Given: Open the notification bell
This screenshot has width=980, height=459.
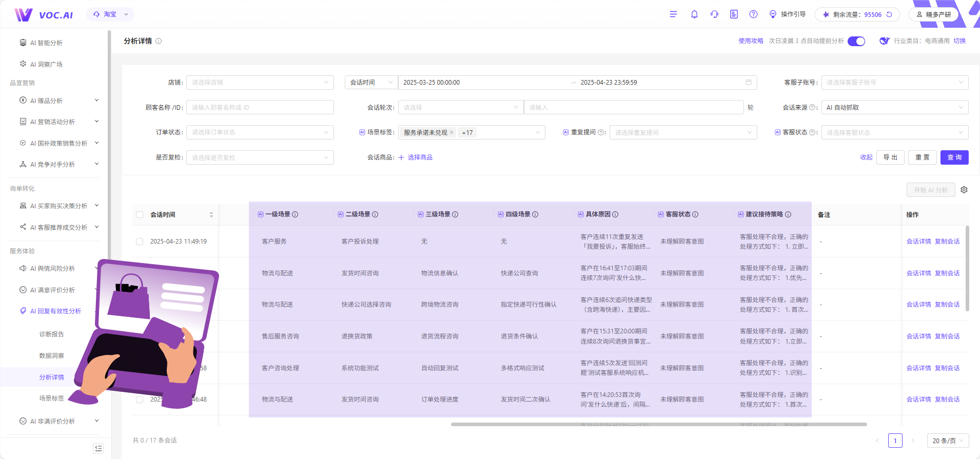Looking at the screenshot, I should click(x=694, y=14).
